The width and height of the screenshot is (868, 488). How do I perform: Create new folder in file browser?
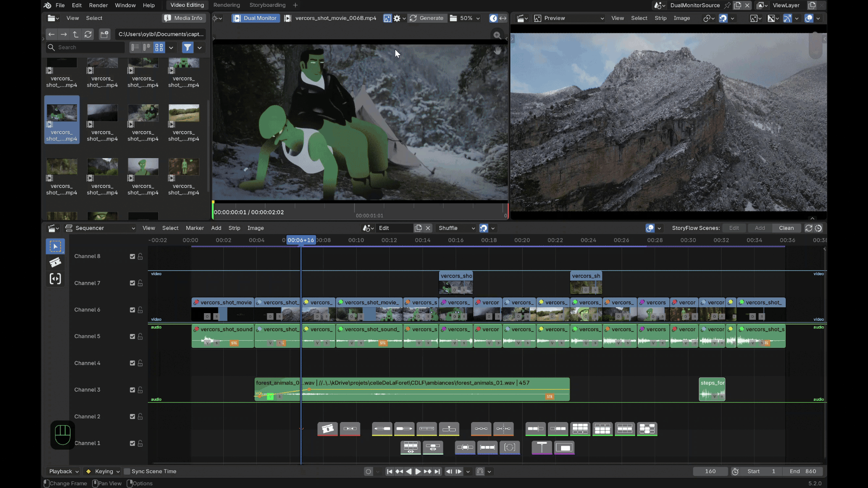tap(104, 34)
